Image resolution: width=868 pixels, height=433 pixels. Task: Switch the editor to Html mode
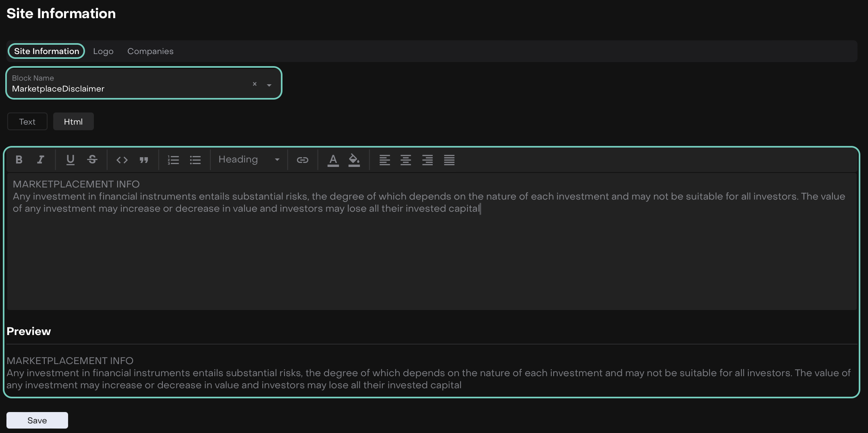coord(73,122)
